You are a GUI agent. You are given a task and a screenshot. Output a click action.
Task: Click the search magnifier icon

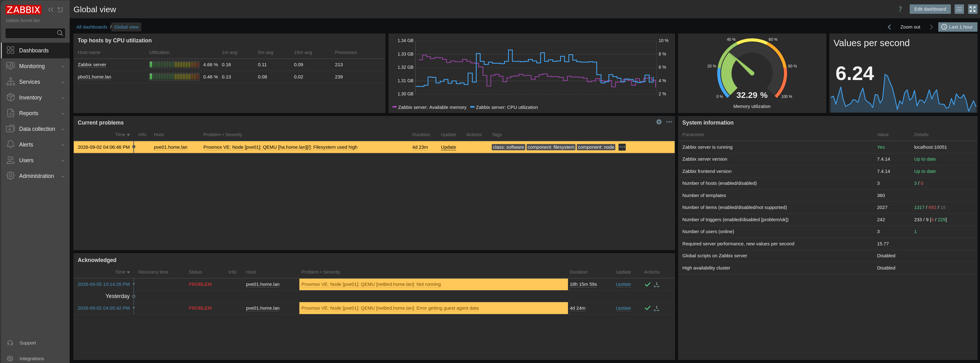(60, 33)
